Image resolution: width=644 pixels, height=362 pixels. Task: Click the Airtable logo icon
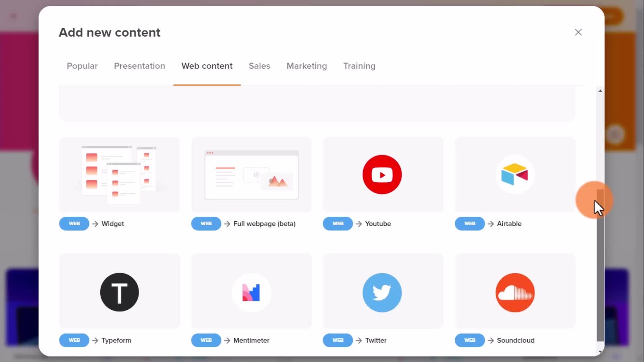[x=515, y=174]
